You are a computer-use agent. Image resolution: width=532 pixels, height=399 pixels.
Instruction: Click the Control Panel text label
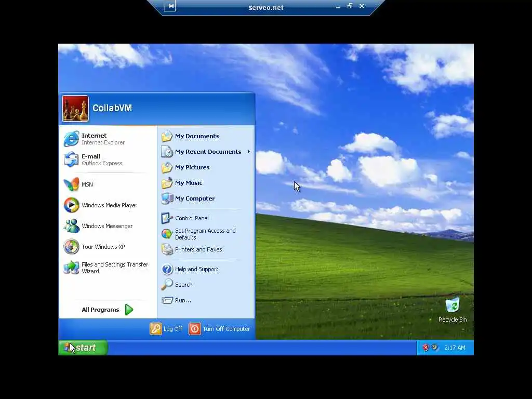192,218
